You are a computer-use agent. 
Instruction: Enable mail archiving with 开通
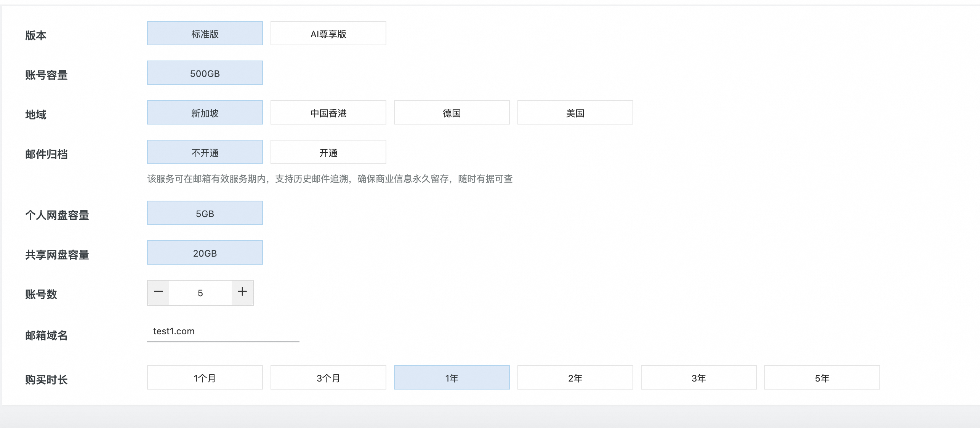tap(328, 152)
